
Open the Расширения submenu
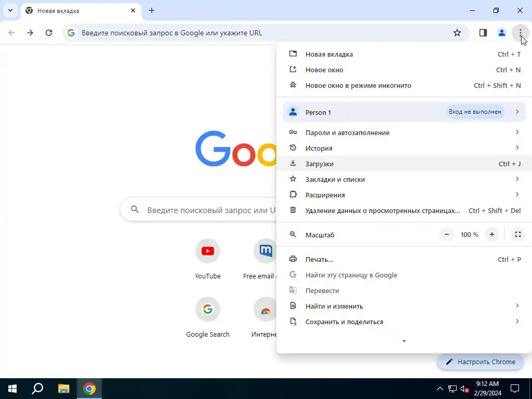pos(404,195)
